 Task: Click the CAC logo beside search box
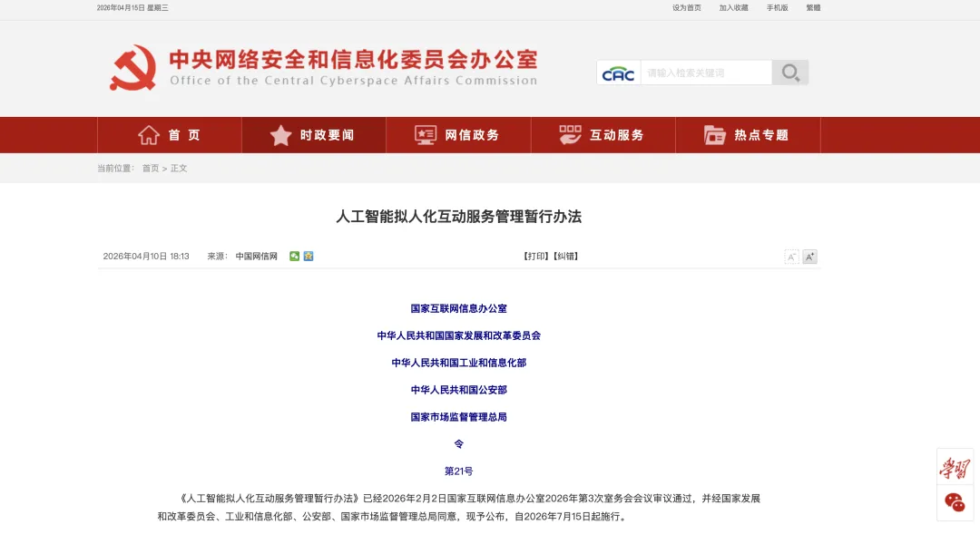click(618, 73)
